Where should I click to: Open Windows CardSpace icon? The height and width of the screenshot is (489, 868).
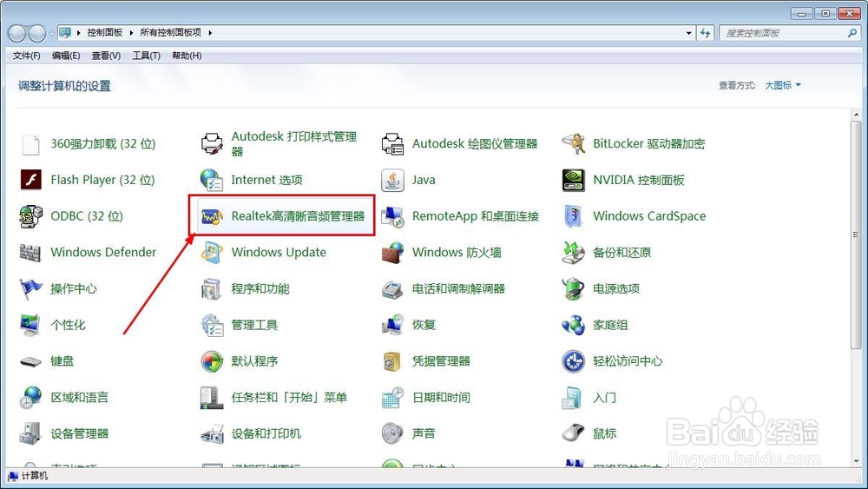coord(574,216)
